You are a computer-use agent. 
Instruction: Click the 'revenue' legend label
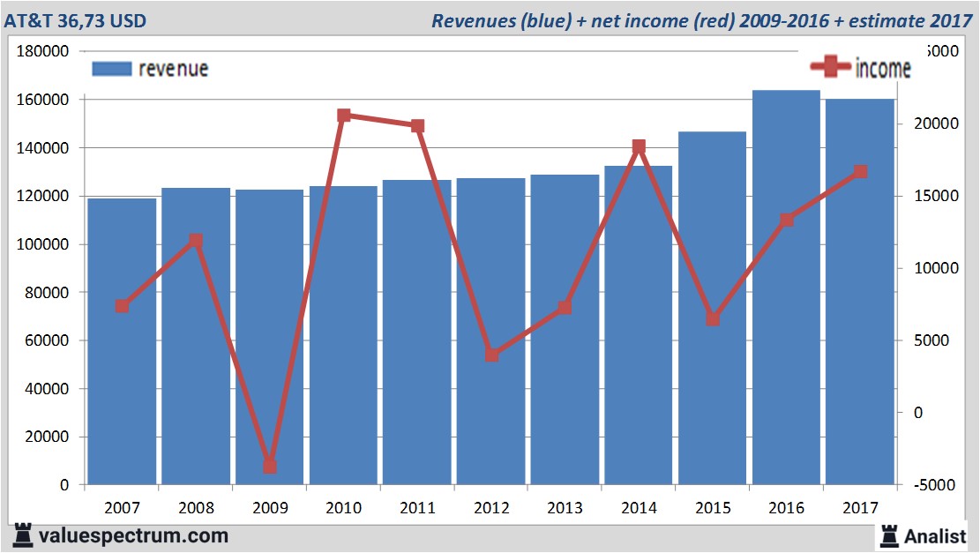173,69
